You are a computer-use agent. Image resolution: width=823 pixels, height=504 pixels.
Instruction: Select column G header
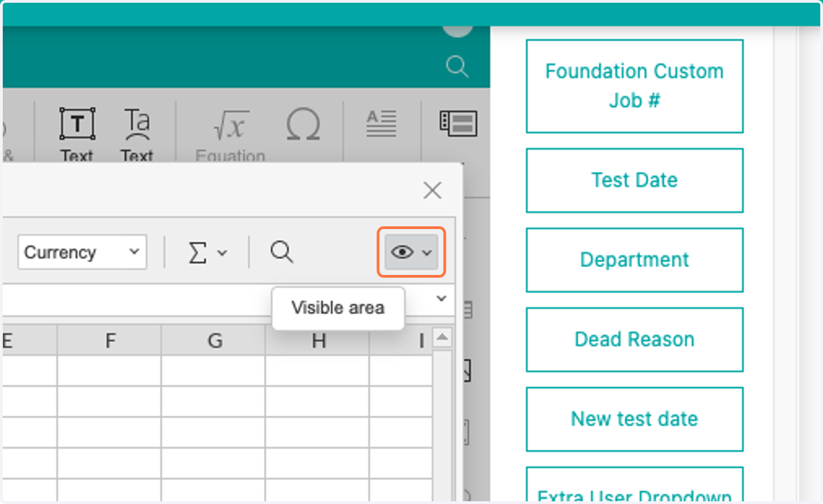[x=214, y=340]
